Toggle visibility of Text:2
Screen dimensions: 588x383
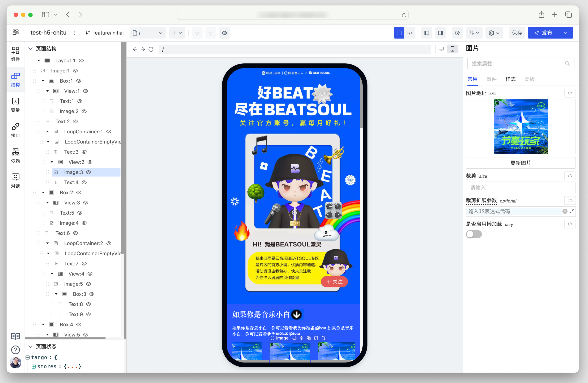pos(76,121)
